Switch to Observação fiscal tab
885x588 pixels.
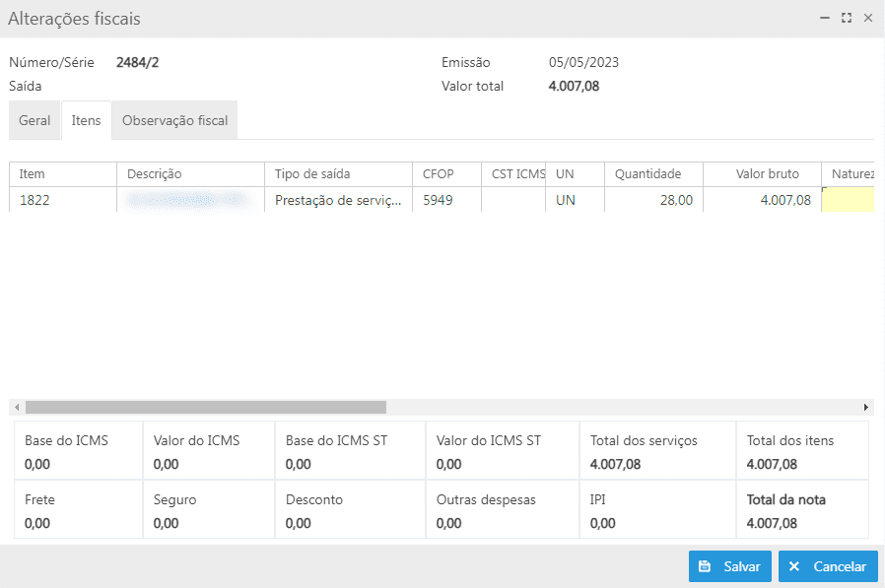pos(175,120)
